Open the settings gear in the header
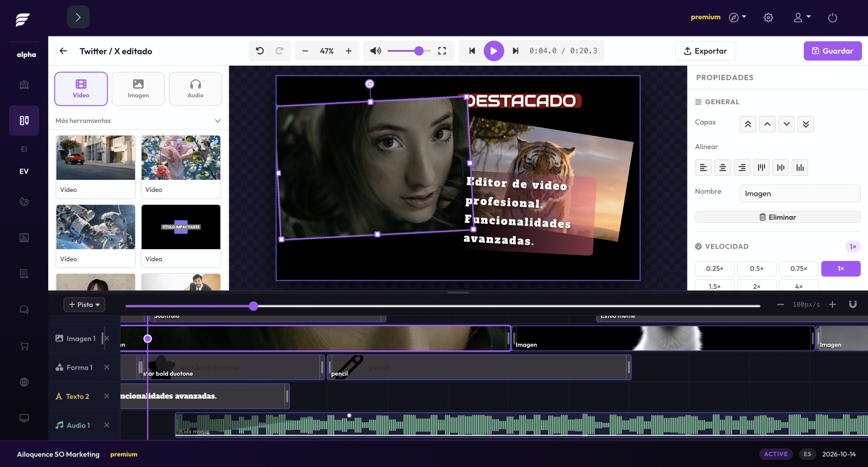 (x=768, y=17)
